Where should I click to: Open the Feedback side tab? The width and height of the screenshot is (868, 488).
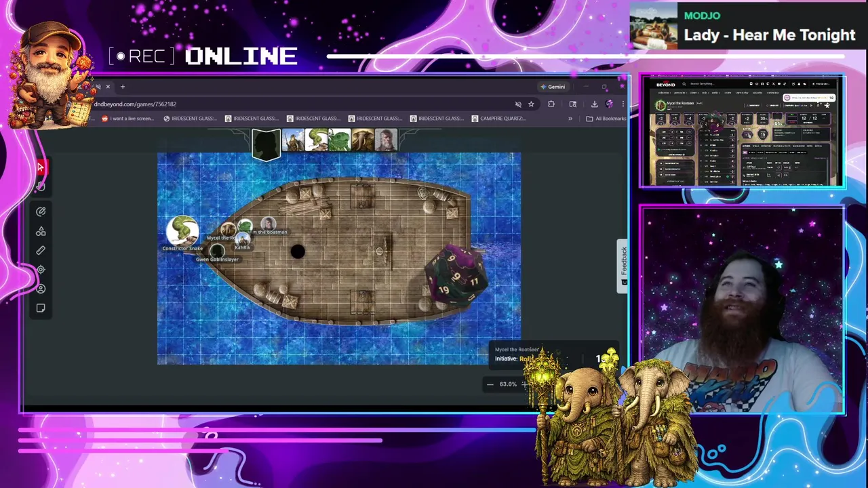click(623, 266)
